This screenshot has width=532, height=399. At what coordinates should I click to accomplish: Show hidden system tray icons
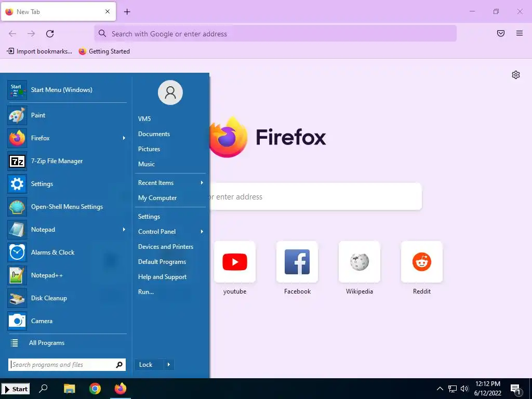click(x=440, y=389)
